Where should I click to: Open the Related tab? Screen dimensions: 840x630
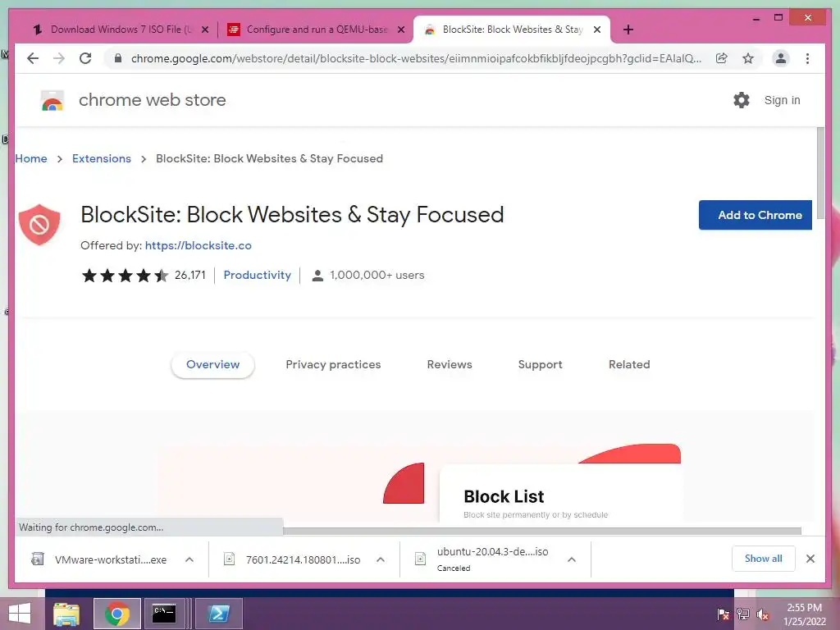(x=629, y=365)
